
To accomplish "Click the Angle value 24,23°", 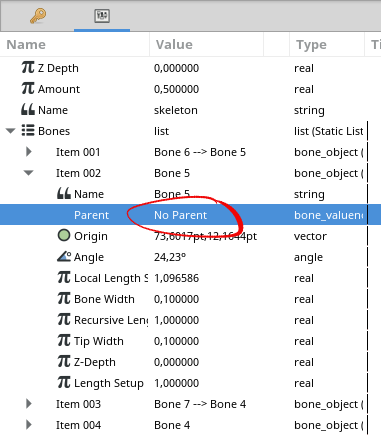I will (170, 257).
